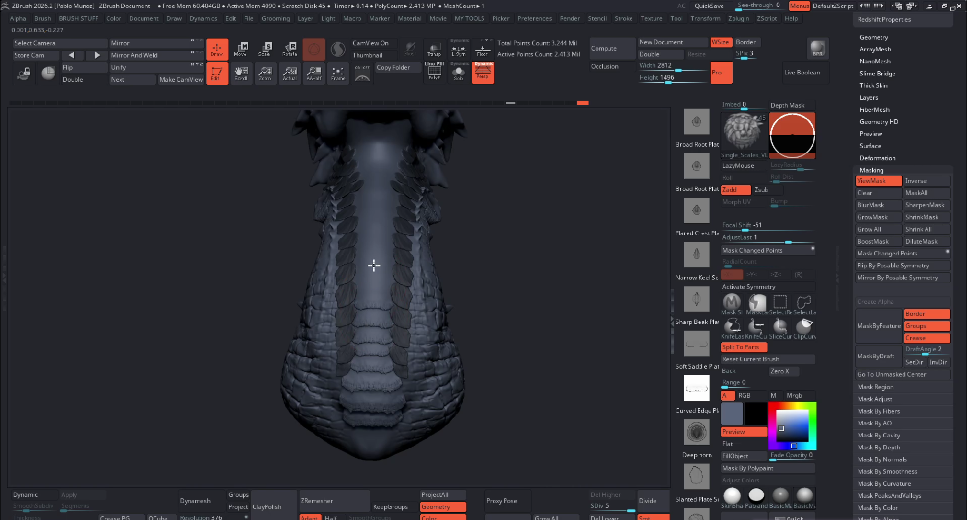Collapse the Masking subpalette header
967x520 pixels.
coord(871,170)
